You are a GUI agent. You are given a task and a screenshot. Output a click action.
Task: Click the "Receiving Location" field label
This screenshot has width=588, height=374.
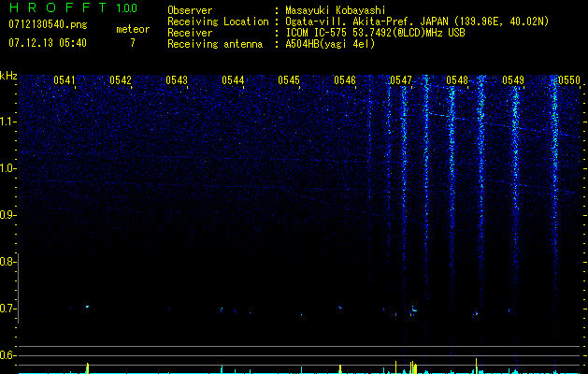click(218, 22)
